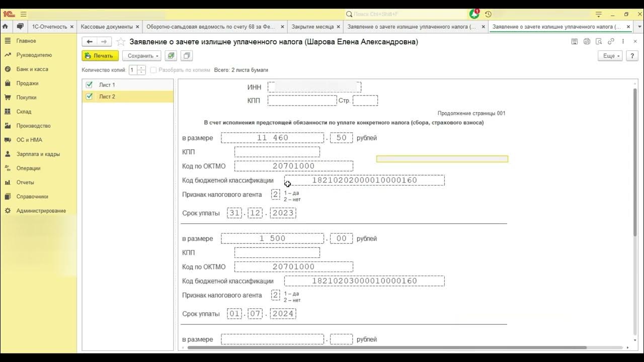Close the Кассовые документы tab
Screen dimensions: 644x362
tap(138, 27)
